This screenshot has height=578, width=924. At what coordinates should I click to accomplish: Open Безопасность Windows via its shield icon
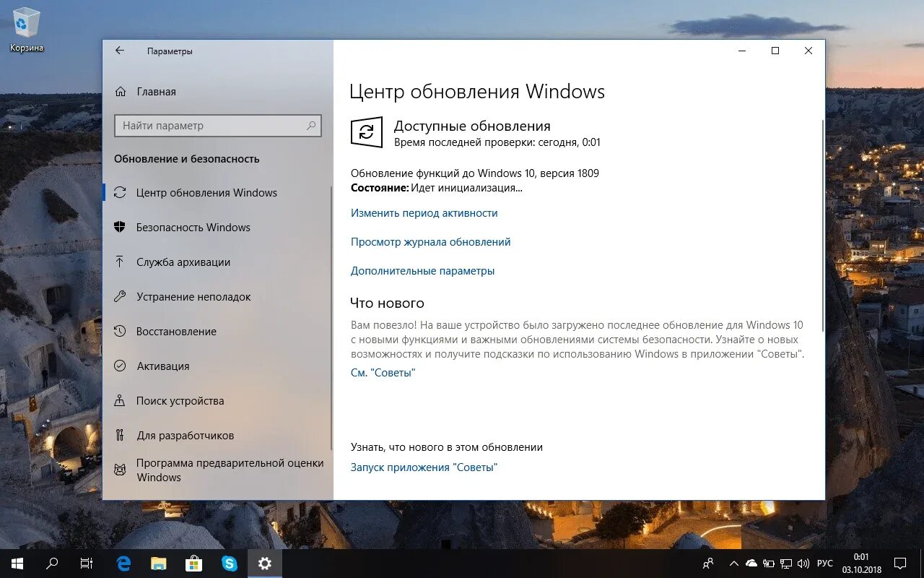120,228
